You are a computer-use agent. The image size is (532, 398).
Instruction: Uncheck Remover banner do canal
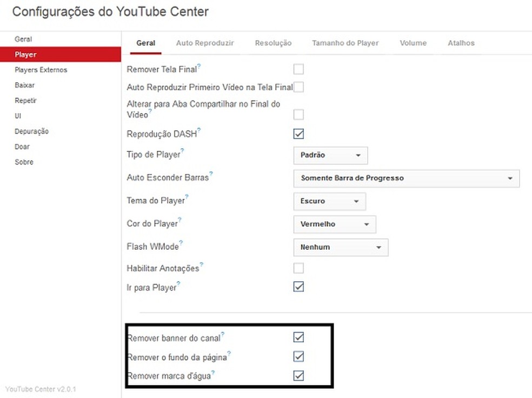tap(298, 337)
